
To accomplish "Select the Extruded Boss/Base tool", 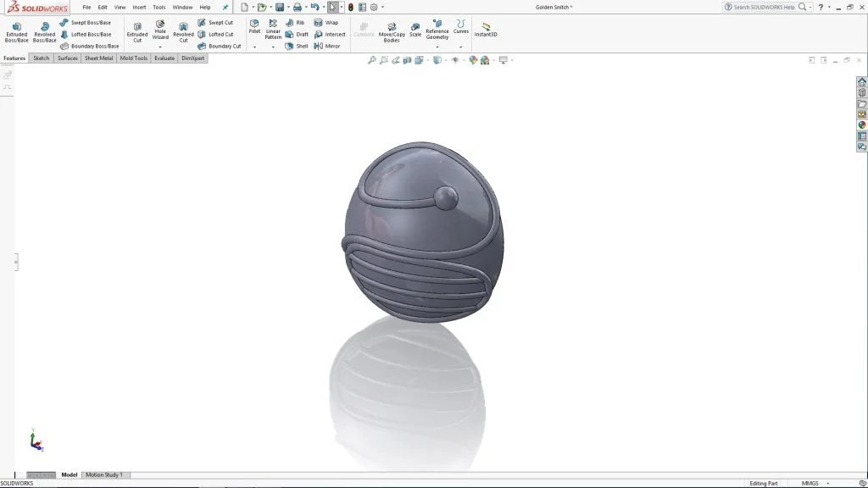I will tap(16, 30).
